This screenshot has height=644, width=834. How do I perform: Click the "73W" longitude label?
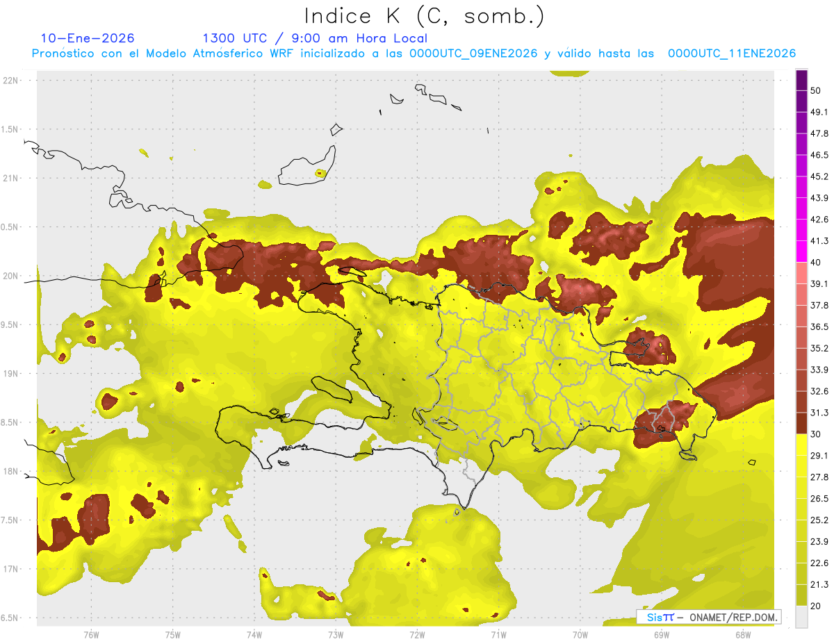pyautogui.click(x=335, y=634)
